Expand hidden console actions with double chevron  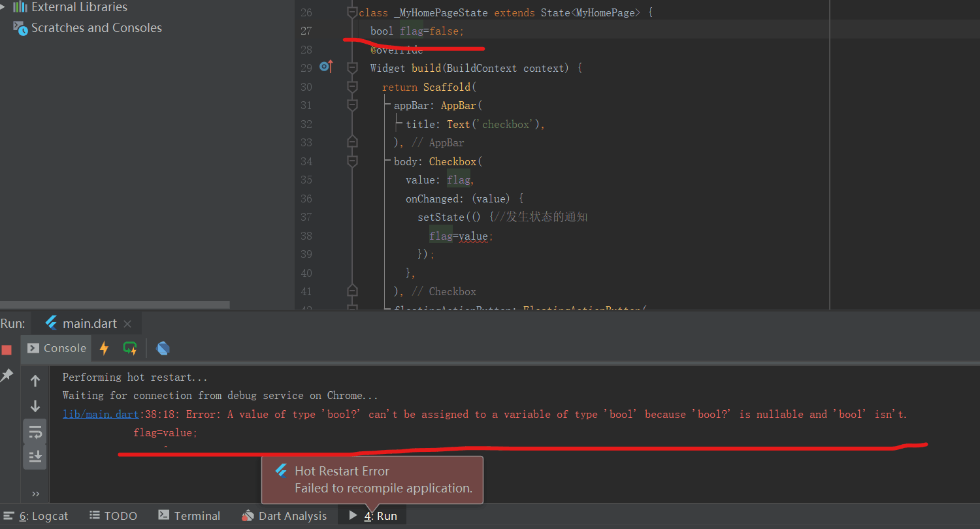pyautogui.click(x=35, y=493)
